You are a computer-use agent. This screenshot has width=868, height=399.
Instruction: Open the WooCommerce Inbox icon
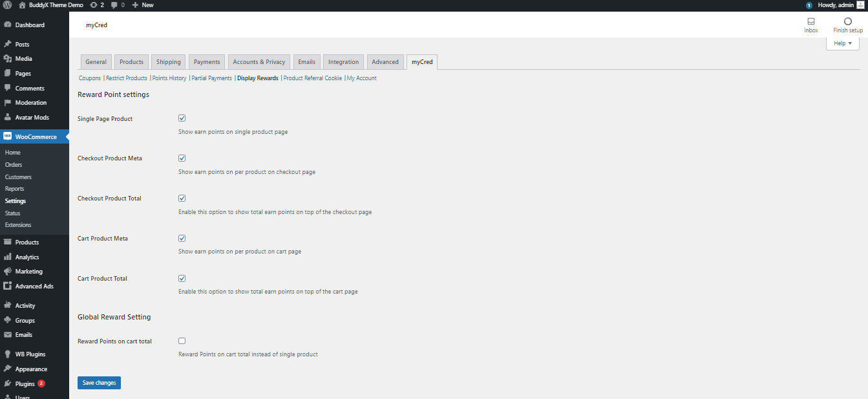pos(811,21)
